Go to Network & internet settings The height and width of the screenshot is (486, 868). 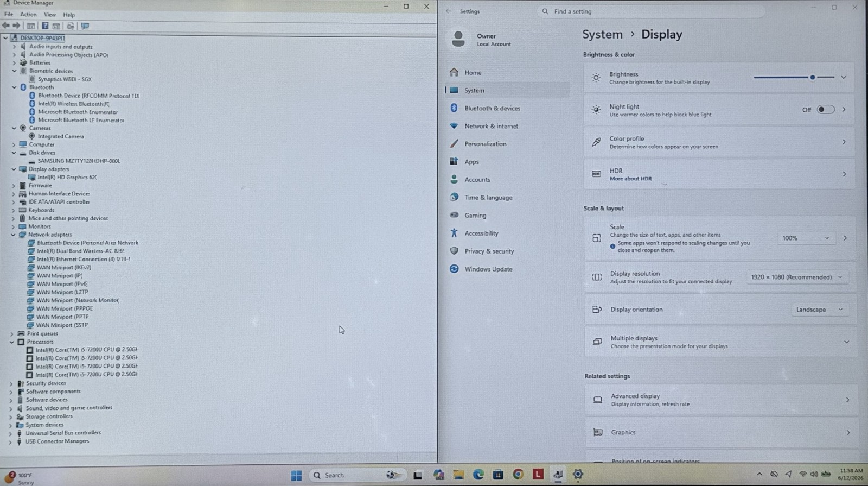tap(507, 126)
